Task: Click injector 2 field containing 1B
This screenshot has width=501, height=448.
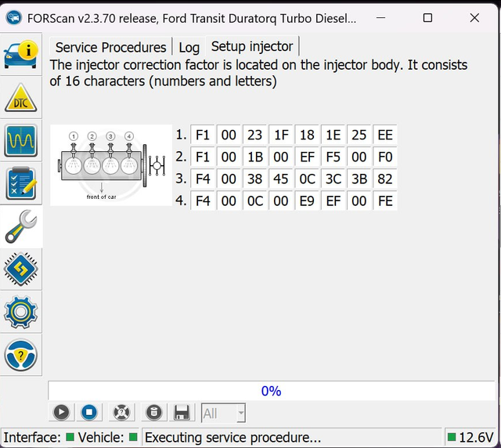Action: 254,157
